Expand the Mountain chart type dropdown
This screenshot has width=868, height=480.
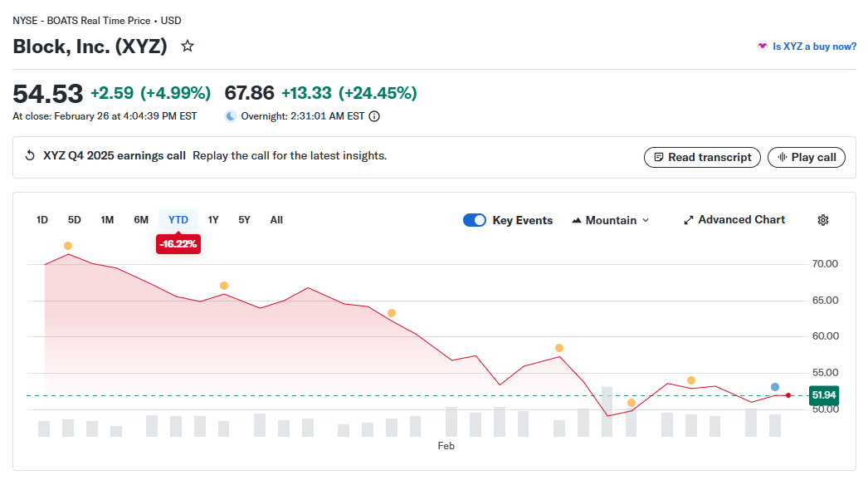pos(611,220)
